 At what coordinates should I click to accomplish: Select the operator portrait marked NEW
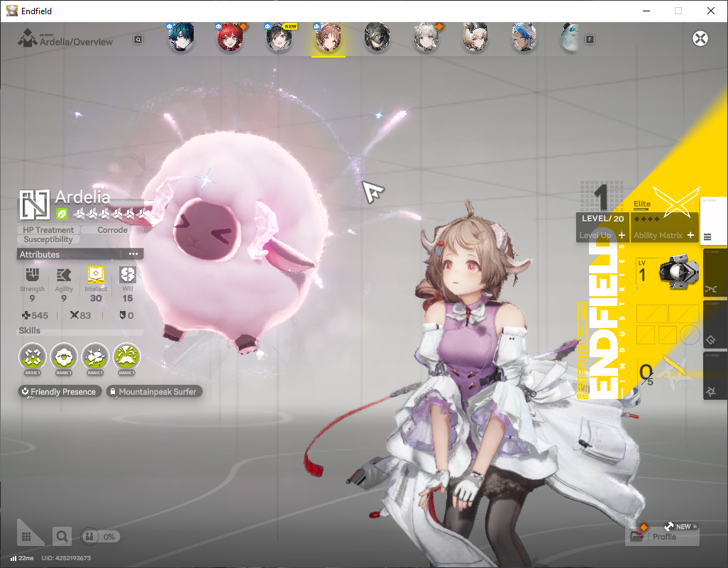tap(279, 37)
